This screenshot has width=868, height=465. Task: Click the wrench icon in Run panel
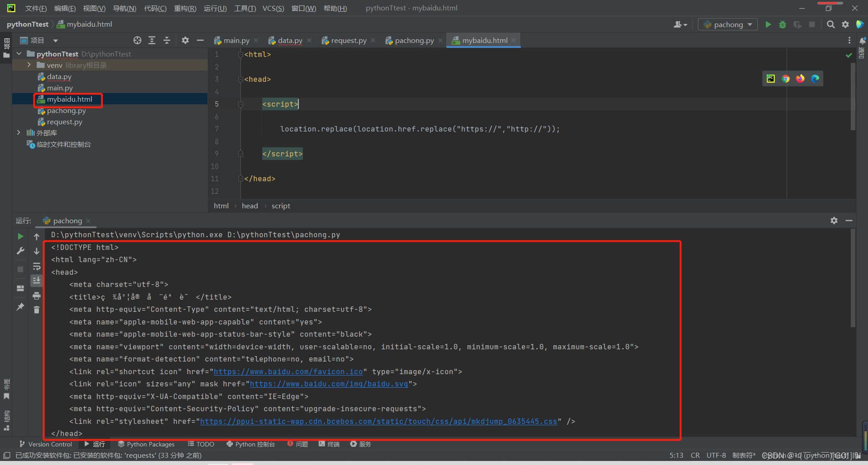[x=20, y=251]
